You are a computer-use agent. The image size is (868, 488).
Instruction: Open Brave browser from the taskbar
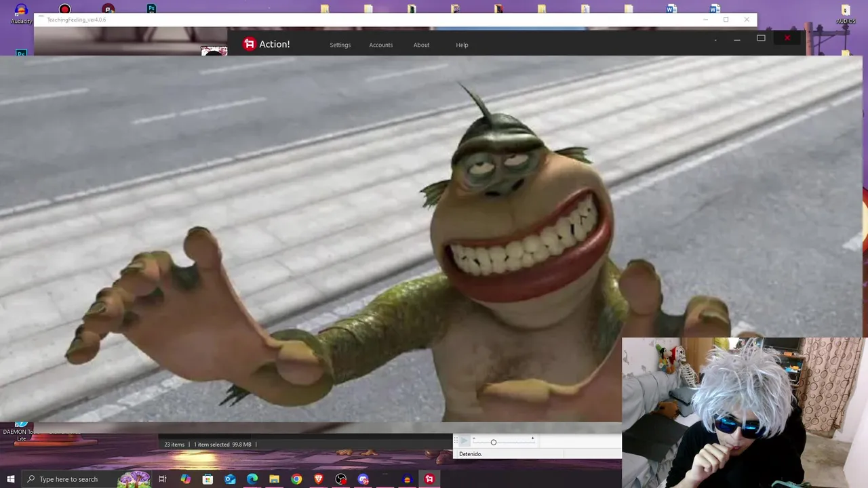click(x=319, y=479)
